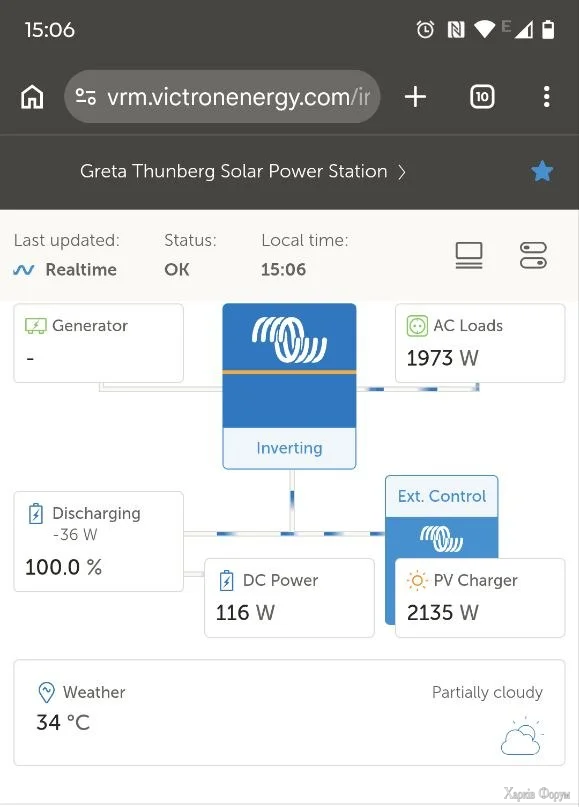
Task: Open the tab switcher showing 10 tabs
Action: click(x=482, y=97)
